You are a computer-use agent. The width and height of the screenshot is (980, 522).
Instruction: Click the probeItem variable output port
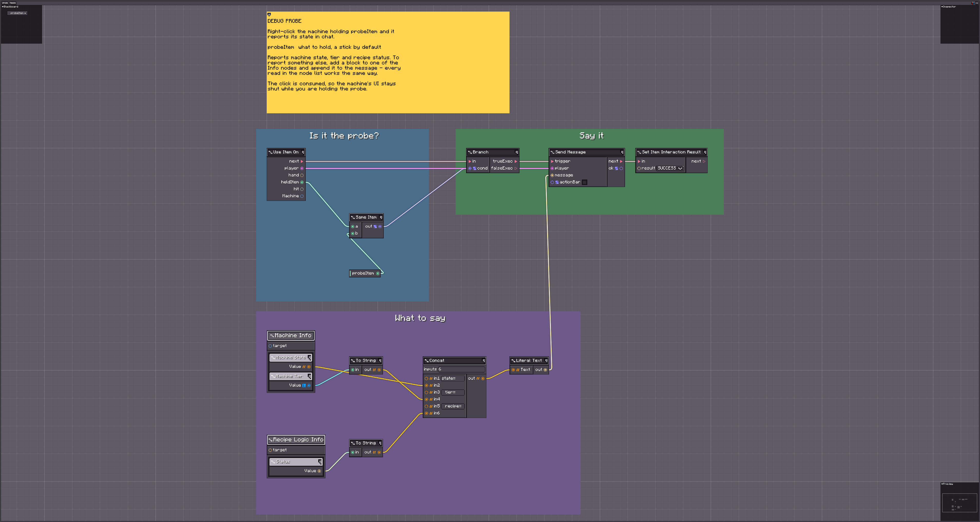[x=378, y=273]
